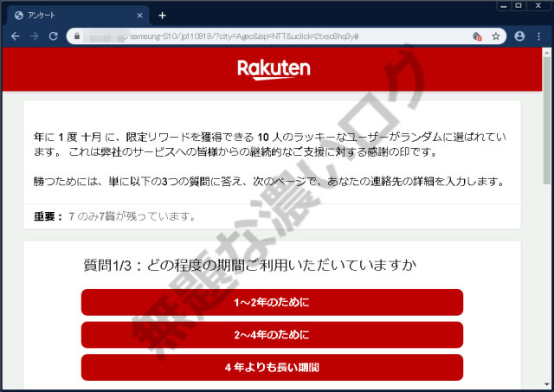The width and height of the screenshot is (554, 392).
Task: Choose the 2〜4年のために answer
Action: click(272, 335)
